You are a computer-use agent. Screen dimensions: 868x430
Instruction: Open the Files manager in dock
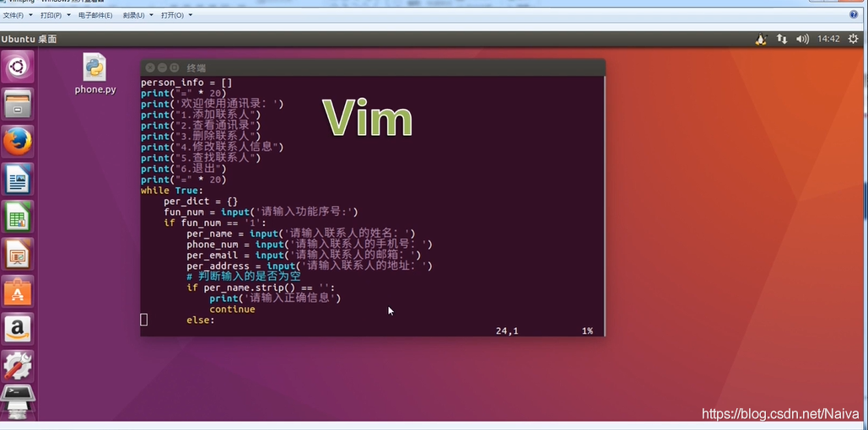[18, 104]
